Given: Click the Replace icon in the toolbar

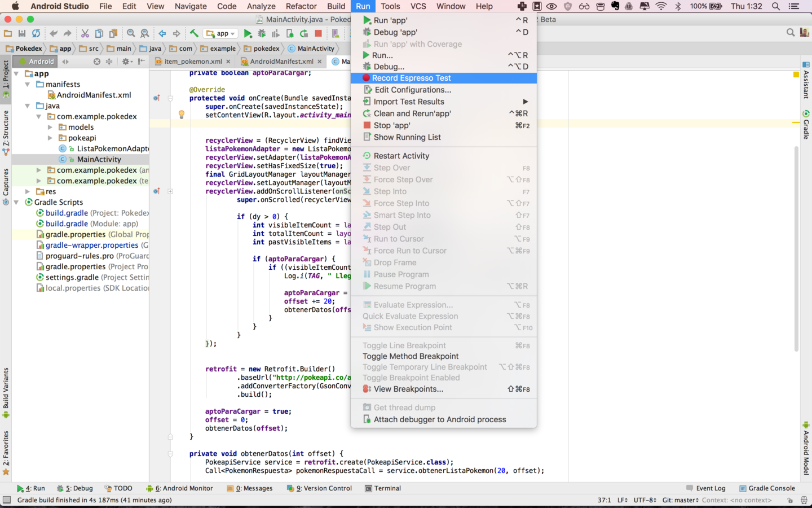Looking at the screenshot, I should (145, 33).
